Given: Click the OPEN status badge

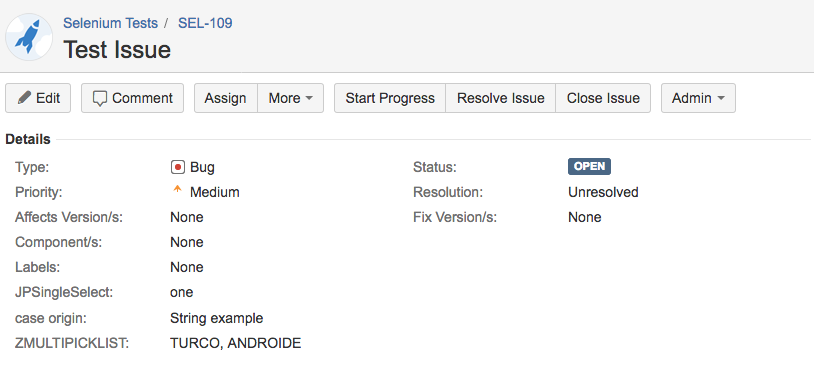Looking at the screenshot, I should pyautogui.click(x=589, y=167).
